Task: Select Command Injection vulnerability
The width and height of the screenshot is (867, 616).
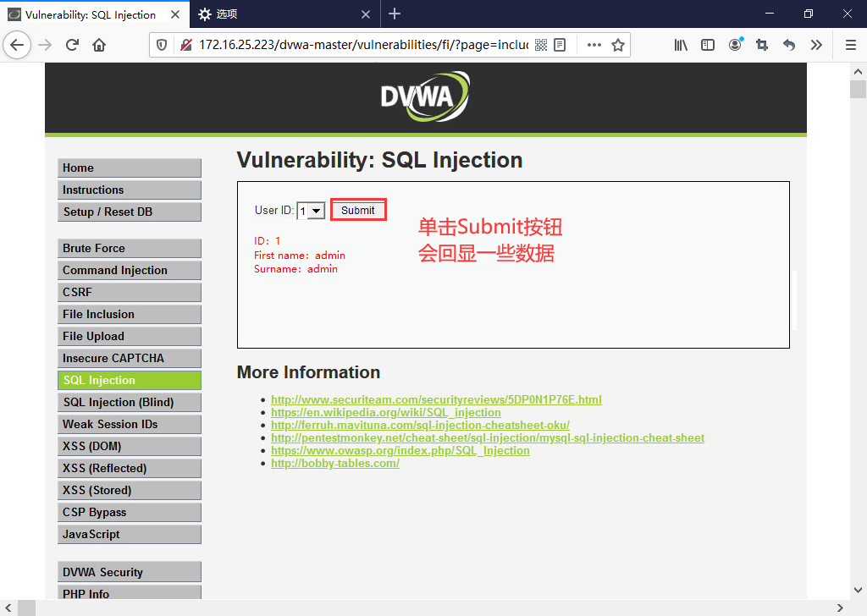Action: (x=130, y=270)
